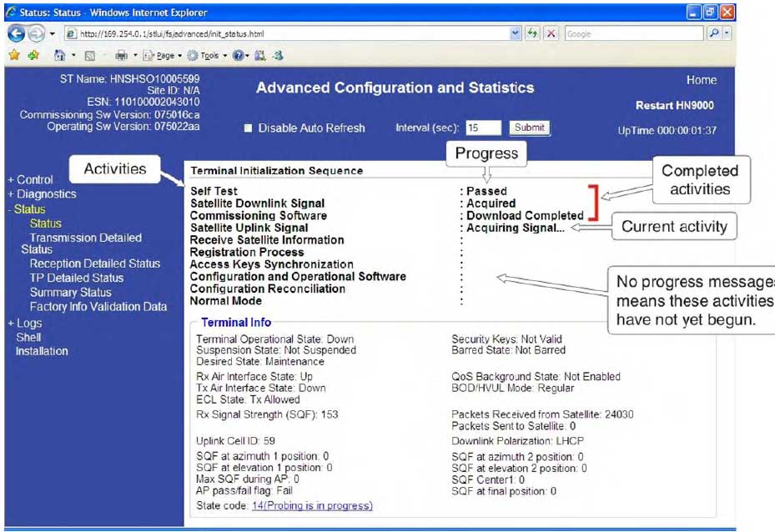The height and width of the screenshot is (532, 775).
Task: Select Summary Status in sidebar
Action: pos(70,293)
